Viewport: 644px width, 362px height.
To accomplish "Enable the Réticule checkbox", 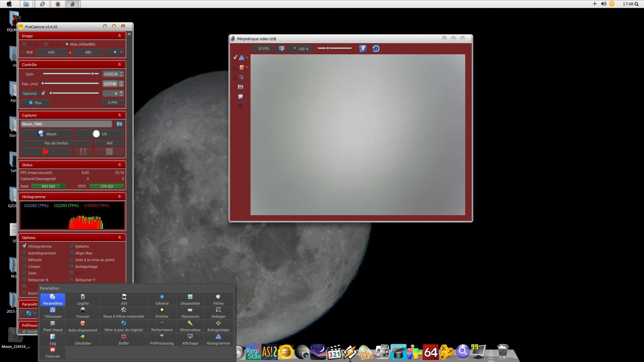I will pos(24,260).
